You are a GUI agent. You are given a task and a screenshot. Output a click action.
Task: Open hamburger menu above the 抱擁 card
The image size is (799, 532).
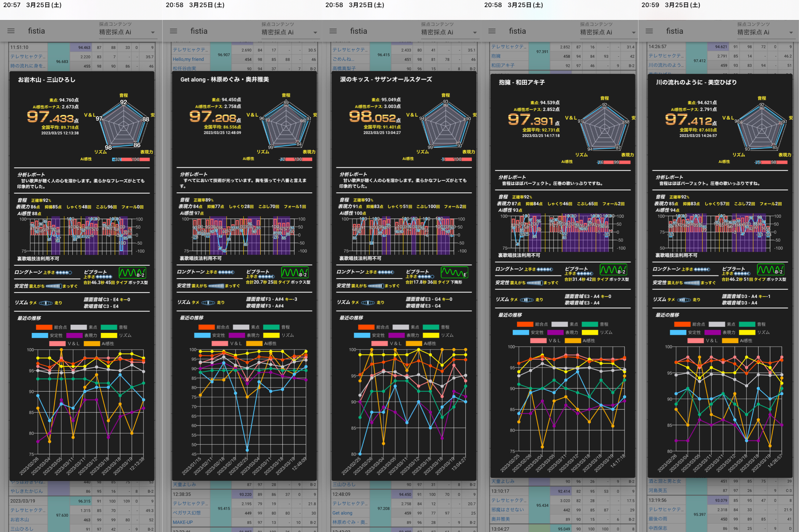(x=492, y=31)
